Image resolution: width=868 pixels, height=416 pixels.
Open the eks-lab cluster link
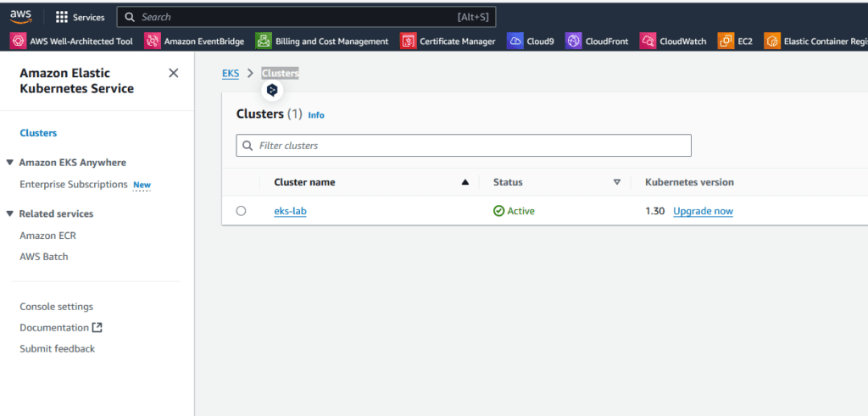[x=290, y=211]
